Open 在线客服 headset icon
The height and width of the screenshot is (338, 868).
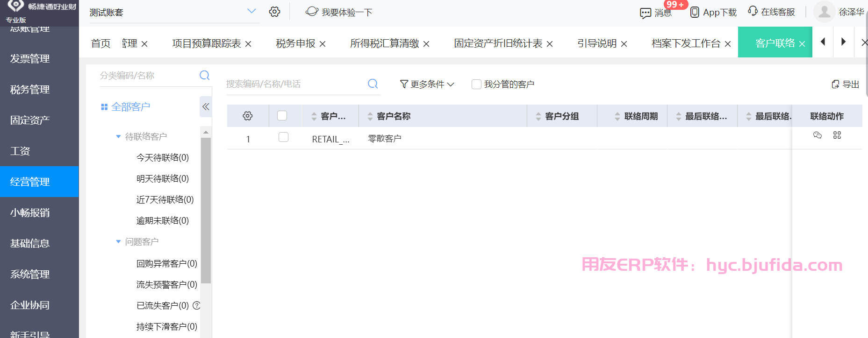[753, 11]
